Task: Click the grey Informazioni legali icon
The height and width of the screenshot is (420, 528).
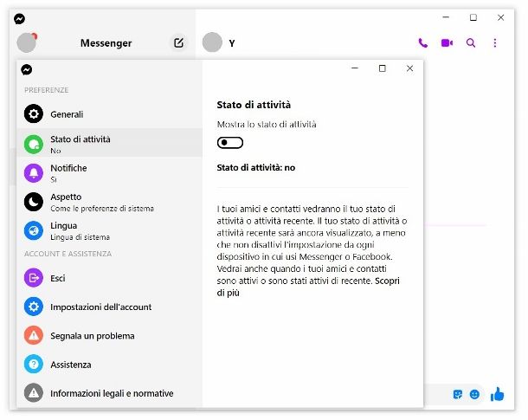Action: pyautogui.click(x=34, y=392)
